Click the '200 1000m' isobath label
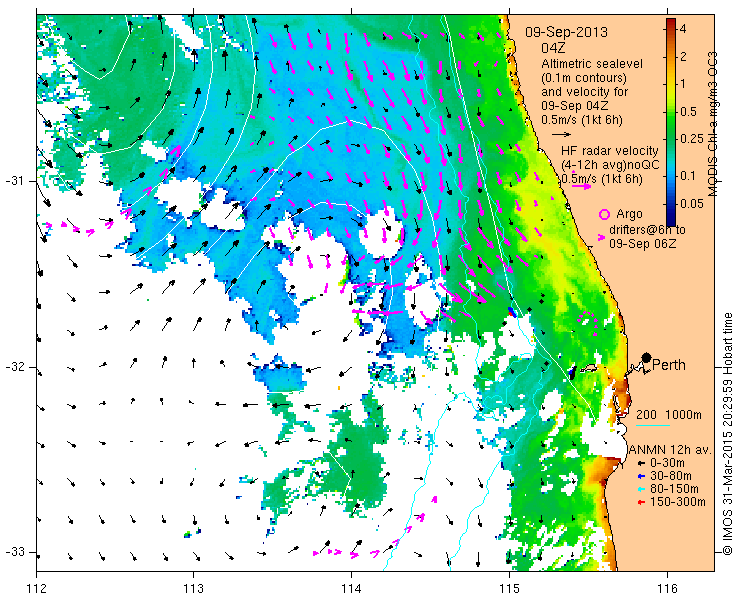Viewport: 740px width, 600px height. (669, 415)
